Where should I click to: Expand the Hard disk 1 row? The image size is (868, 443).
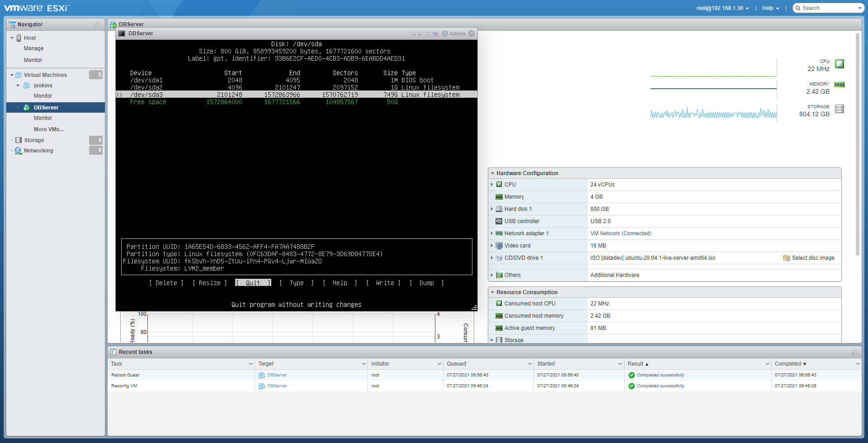pyautogui.click(x=492, y=209)
